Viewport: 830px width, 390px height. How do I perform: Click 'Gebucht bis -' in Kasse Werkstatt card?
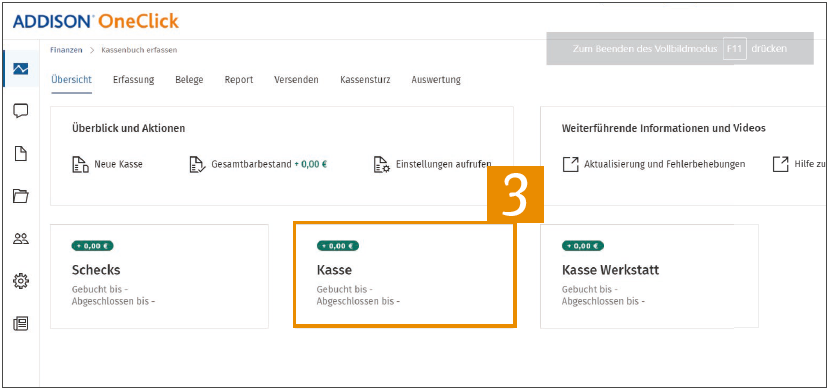[x=590, y=289]
